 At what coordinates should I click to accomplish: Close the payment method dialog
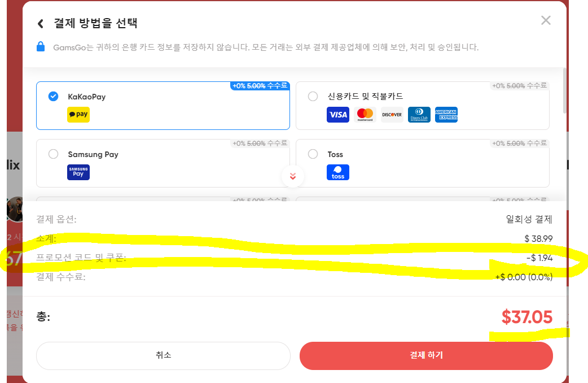point(546,20)
